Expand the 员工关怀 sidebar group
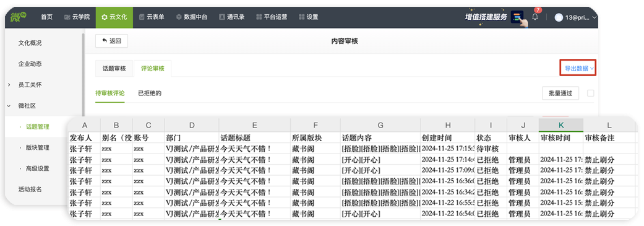The height and width of the screenshot is (226, 644). 9,85
